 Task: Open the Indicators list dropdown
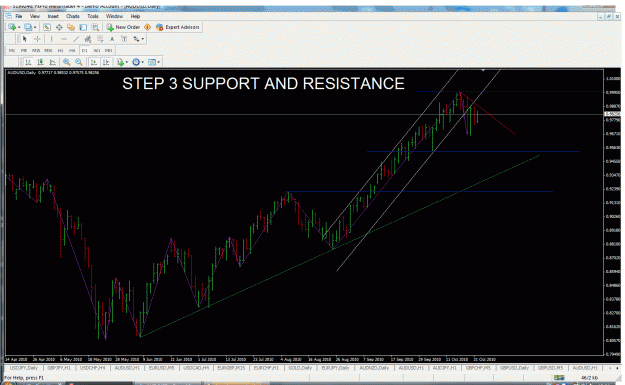[x=127, y=62]
